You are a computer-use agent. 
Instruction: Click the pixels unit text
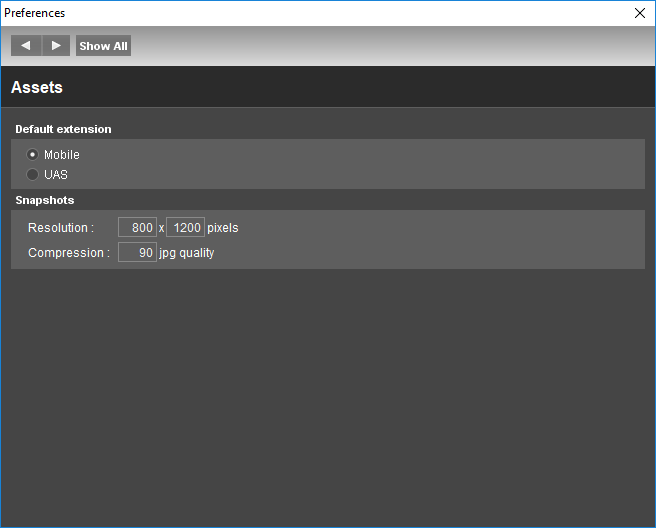click(223, 228)
